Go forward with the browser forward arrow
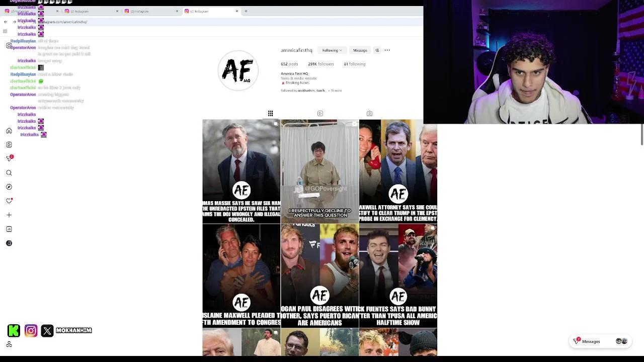The image size is (644, 362). (14, 22)
